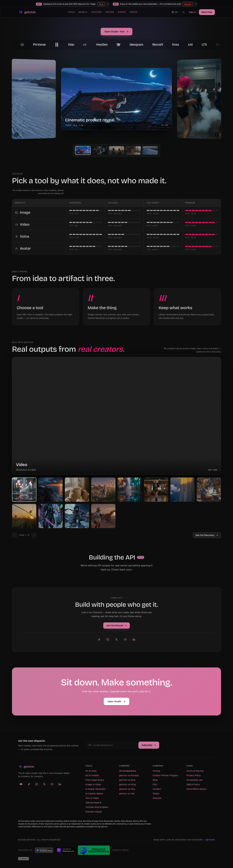Open community section X icon

[x=116, y=639]
